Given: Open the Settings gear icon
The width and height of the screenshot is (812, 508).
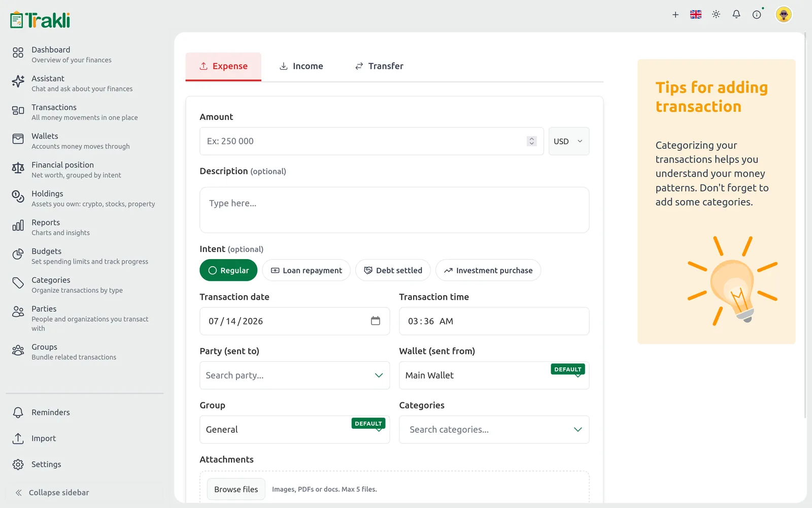Looking at the screenshot, I should [x=18, y=464].
